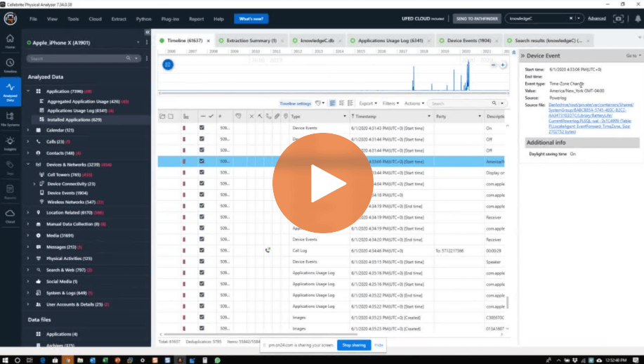
Task: Click the screenshot capture icon in the top bar
Action: click(x=618, y=18)
